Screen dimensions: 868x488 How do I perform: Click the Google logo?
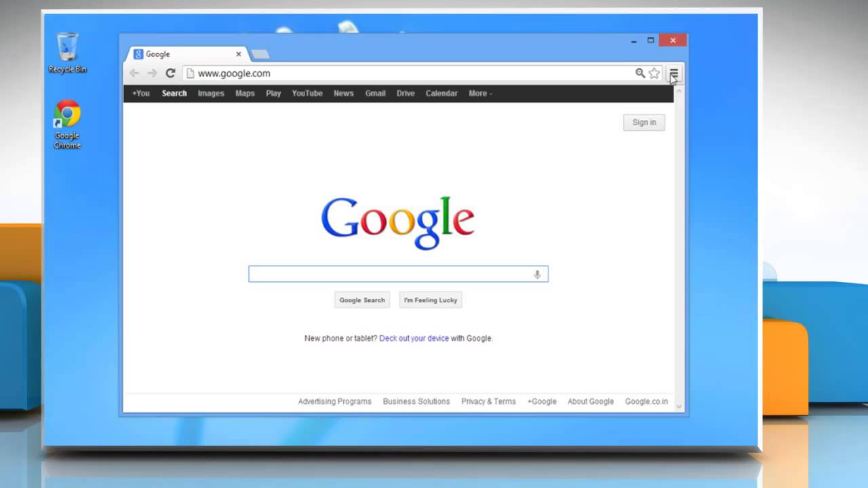point(398,222)
